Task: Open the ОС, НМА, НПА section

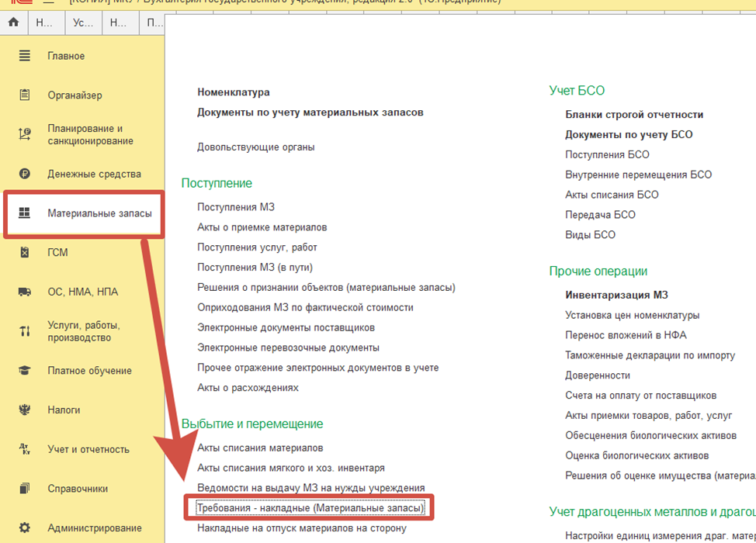Action: coord(82,292)
